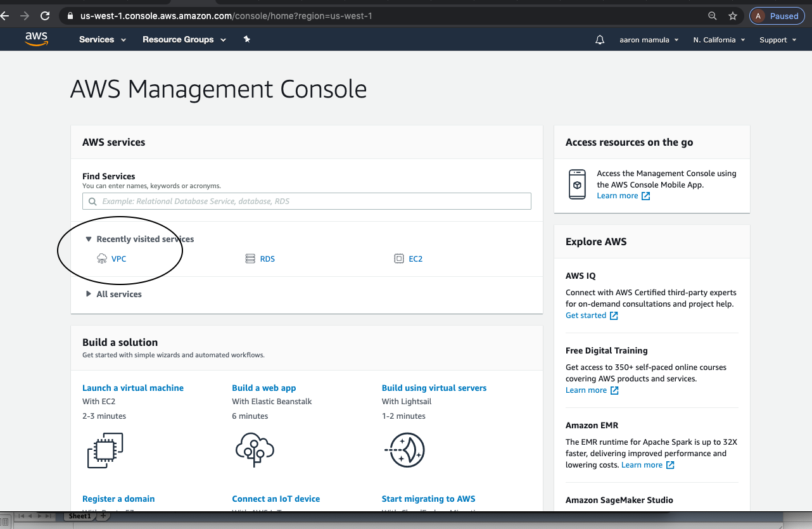Screen dimensions: 812x529
Task: Open the browser zoom magnifier icon
Action: coord(713,16)
